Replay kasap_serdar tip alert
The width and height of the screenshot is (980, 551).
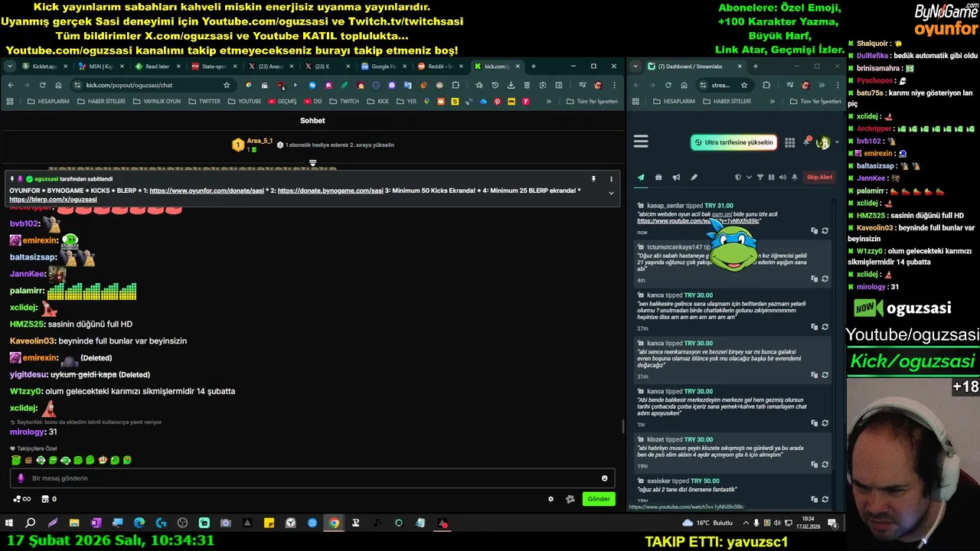pyautogui.click(x=825, y=230)
